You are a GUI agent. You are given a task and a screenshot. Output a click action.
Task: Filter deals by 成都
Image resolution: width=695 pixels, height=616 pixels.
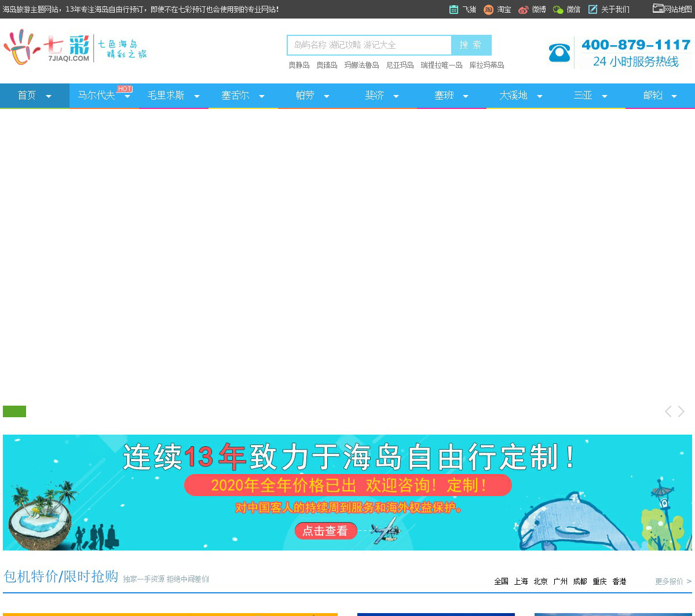click(x=580, y=581)
